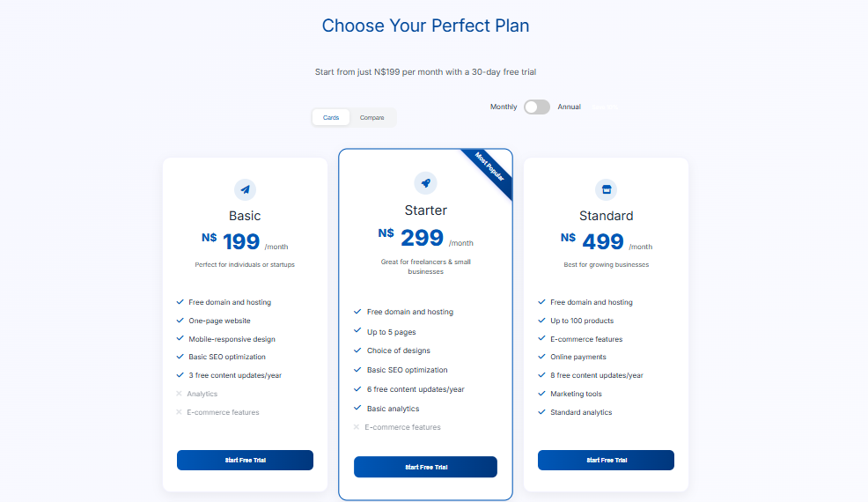Click checkmark beside Standard's Marketing tools
The width and height of the screenshot is (868, 502).
point(541,394)
